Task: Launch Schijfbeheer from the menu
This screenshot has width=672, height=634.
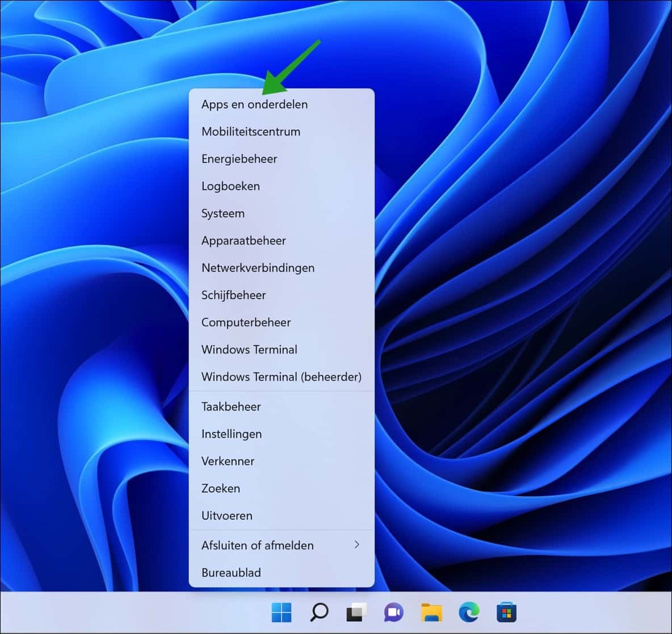Action: coord(233,295)
